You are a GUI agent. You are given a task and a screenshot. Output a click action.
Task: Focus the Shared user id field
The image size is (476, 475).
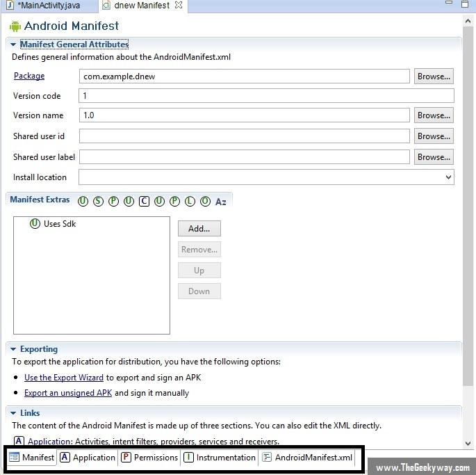pos(245,136)
